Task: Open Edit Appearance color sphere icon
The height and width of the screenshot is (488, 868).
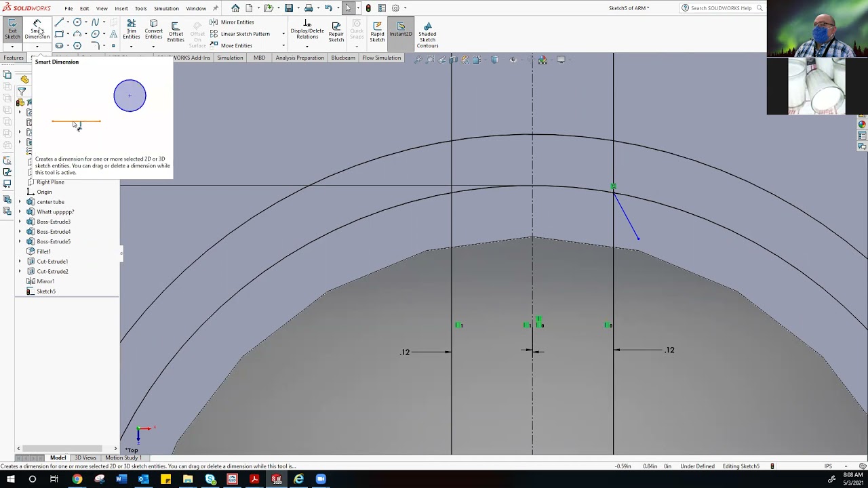Action: [x=542, y=60]
